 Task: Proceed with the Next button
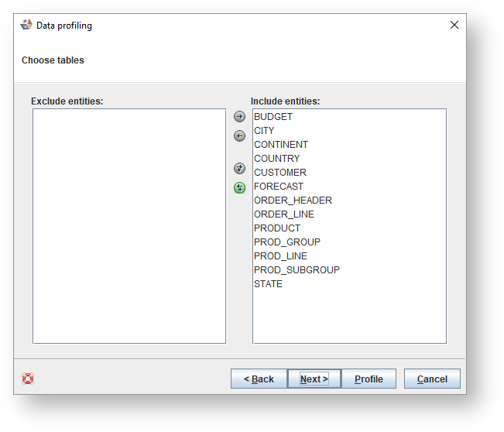pos(314,379)
